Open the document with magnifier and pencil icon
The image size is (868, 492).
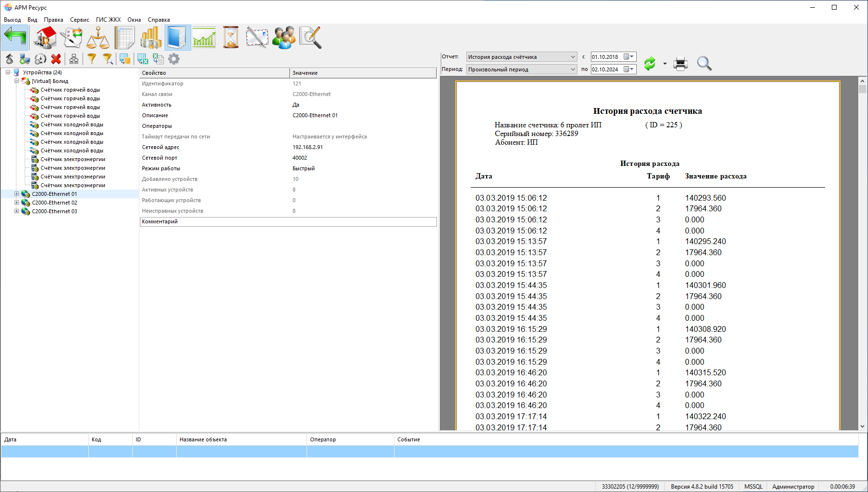[x=310, y=38]
